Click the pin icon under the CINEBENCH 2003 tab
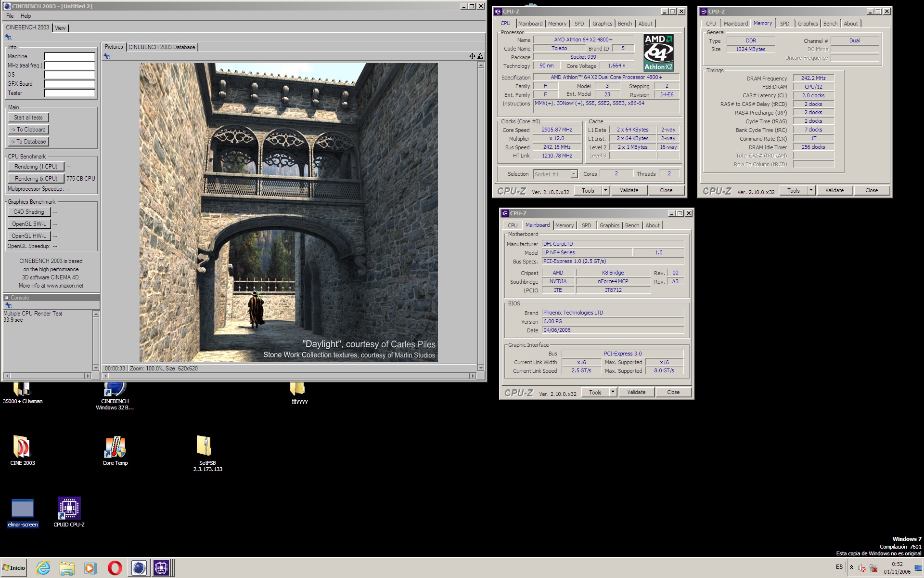 point(8,37)
